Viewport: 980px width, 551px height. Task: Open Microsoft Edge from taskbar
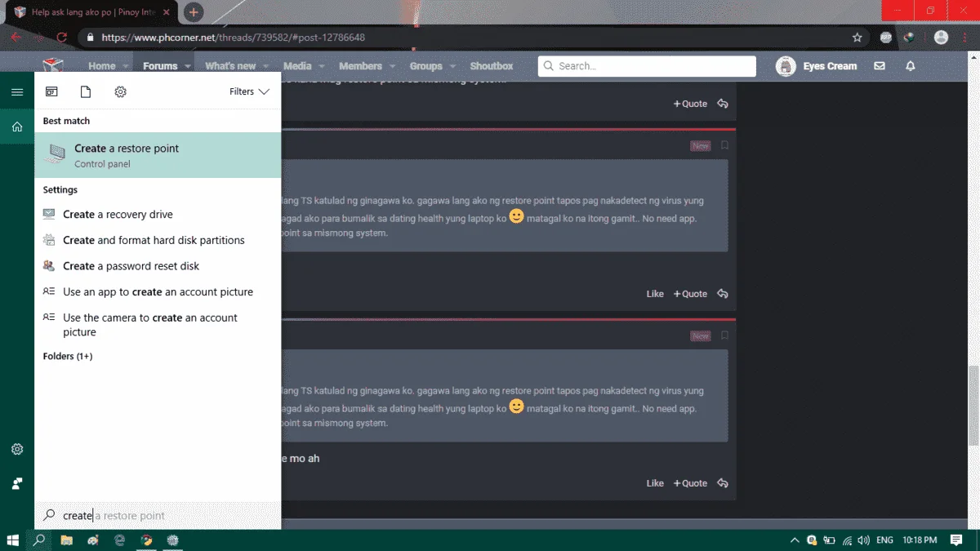[120, 540]
